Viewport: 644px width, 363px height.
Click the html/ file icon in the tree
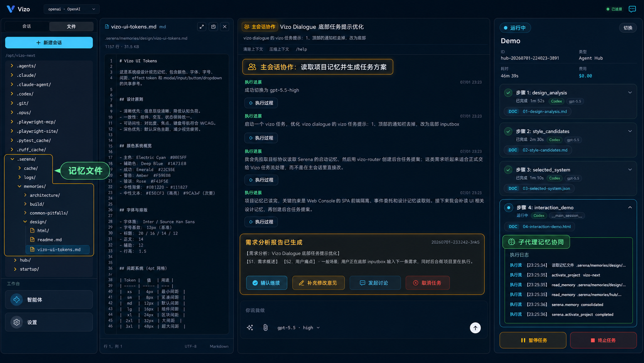pyautogui.click(x=32, y=230)
